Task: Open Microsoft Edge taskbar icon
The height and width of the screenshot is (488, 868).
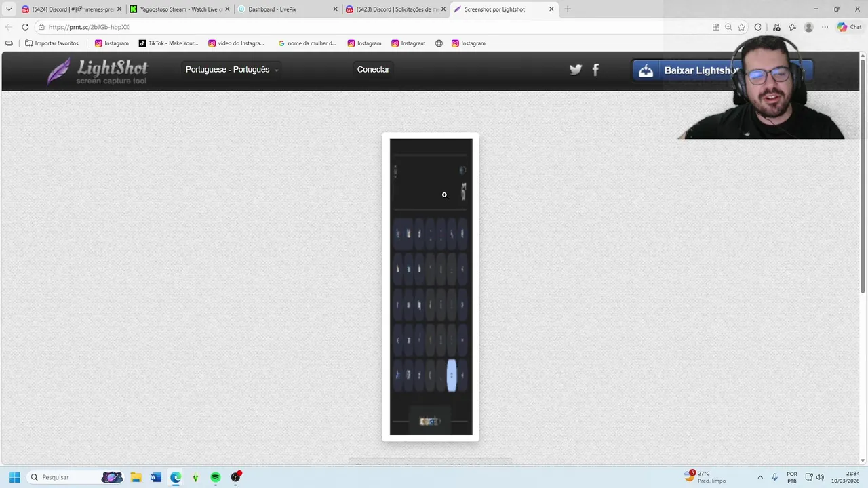Action: pyautogui.click(x=176, y=477)
